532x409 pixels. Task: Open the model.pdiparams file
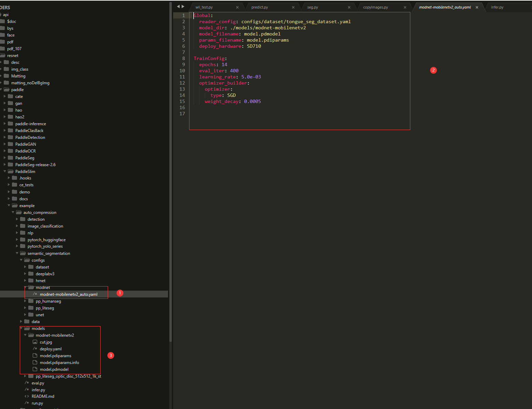56,356
